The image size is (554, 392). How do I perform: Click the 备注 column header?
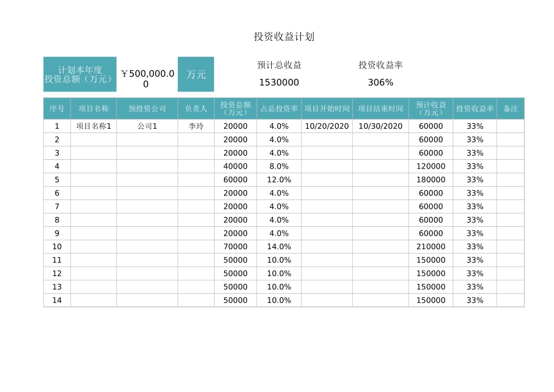coord(510,108)
